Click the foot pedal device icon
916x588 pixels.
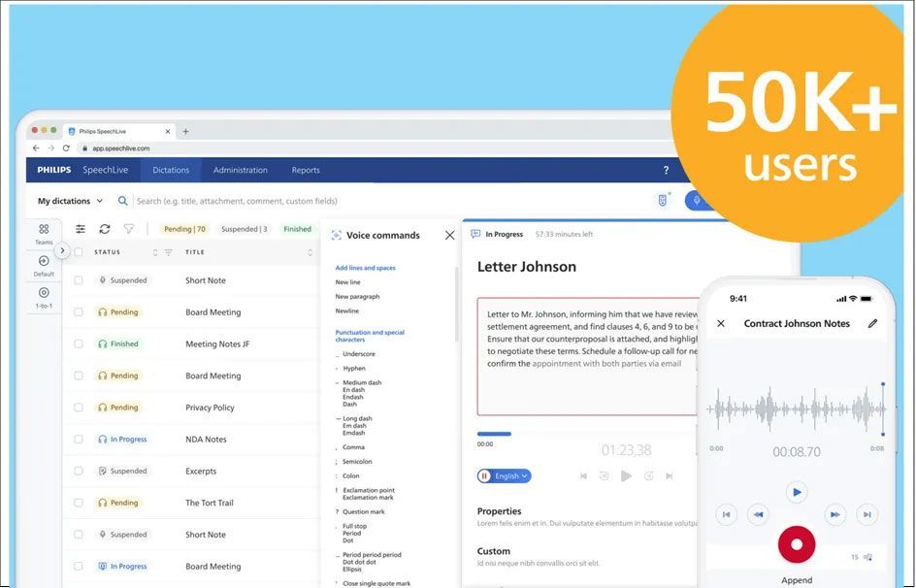point(661,200)
